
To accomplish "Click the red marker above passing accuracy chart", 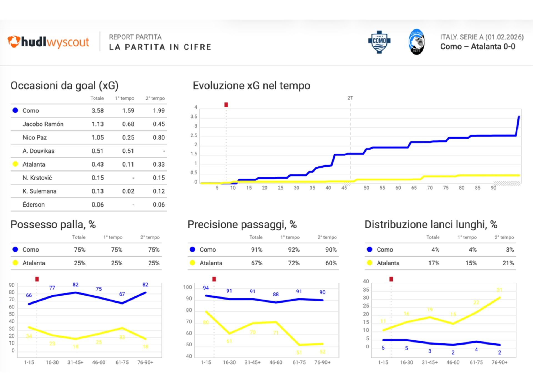I will click(214, 279).
